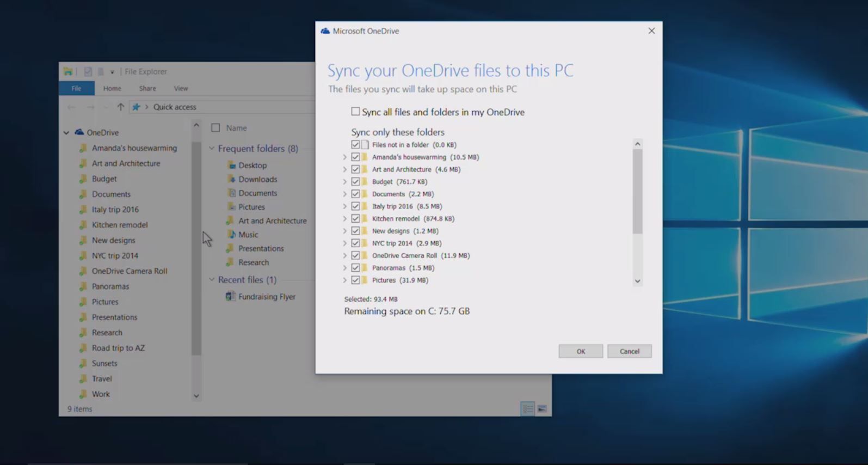Click the Fundraising Flyer file icon
Screen dimensions: 868x465
pyautogui.click(x=231, y=296)
